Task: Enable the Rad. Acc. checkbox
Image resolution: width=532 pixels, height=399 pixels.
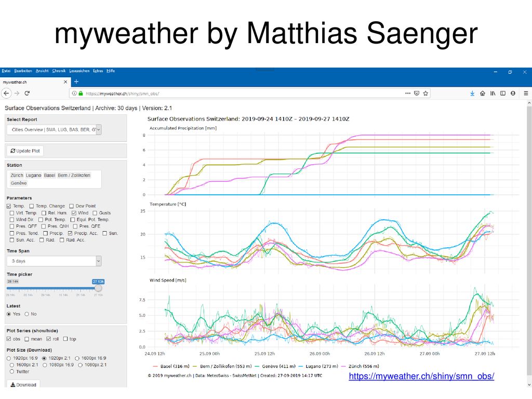Action: click(62, 240)
